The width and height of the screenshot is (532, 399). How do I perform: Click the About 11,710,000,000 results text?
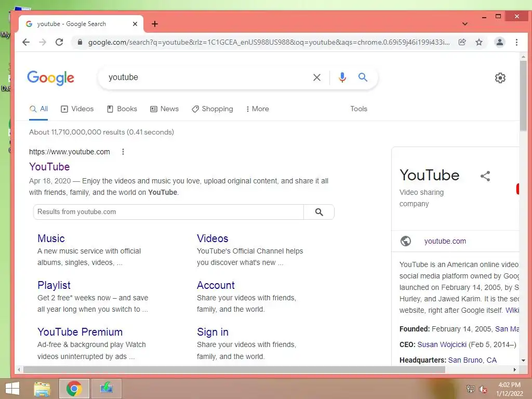click(x=101, y=132)
